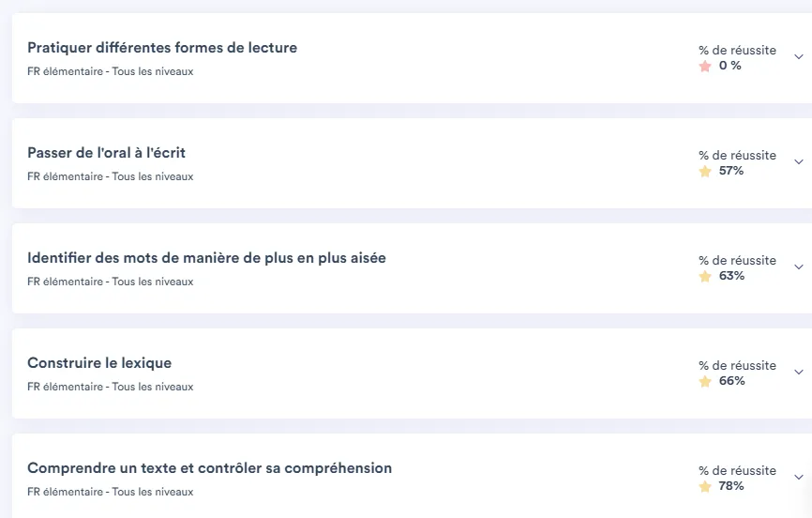Select Identifier des mots de manière aisée title
812x518 pixels.
[206, 258]
